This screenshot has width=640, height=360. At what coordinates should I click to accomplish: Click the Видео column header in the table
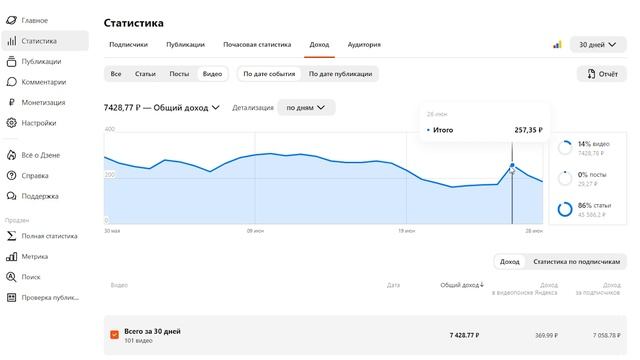pos(119,285)
